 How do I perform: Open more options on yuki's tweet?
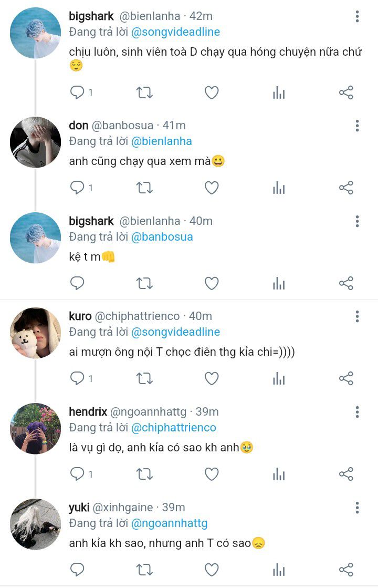pyautogui.click(x=357, y=508)
